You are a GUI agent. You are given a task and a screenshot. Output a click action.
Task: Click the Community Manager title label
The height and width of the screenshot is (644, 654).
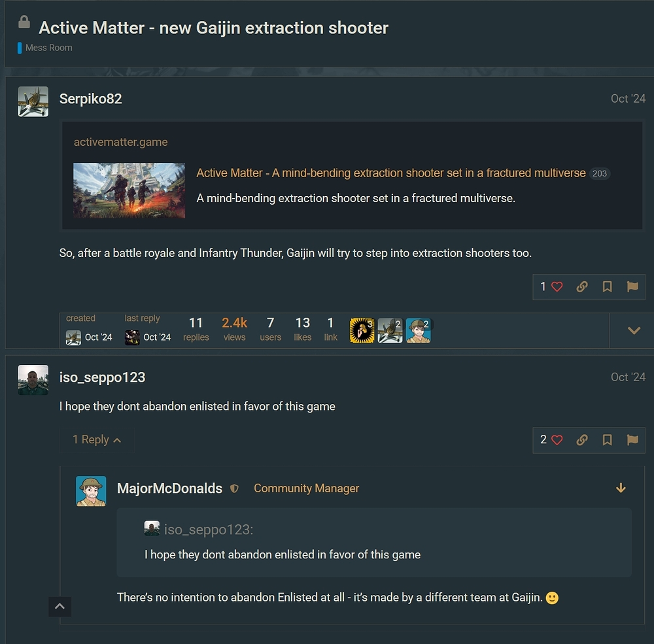click(306, 488)
